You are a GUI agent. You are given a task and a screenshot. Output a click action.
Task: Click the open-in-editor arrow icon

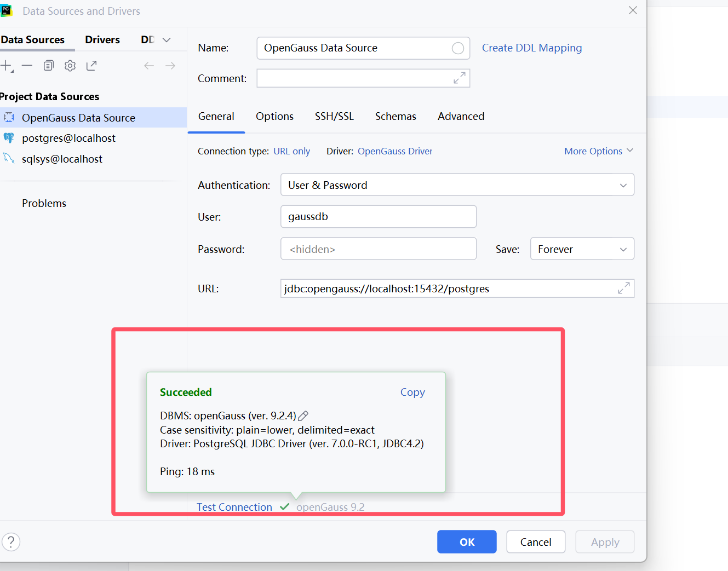pyautogui.click(x=91, y=65)
